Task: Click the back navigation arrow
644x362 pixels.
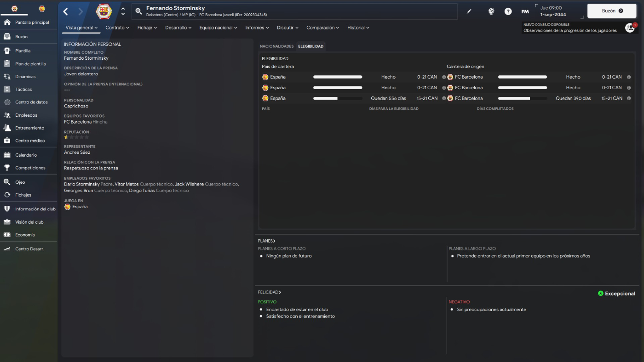Action: (66, 11)
